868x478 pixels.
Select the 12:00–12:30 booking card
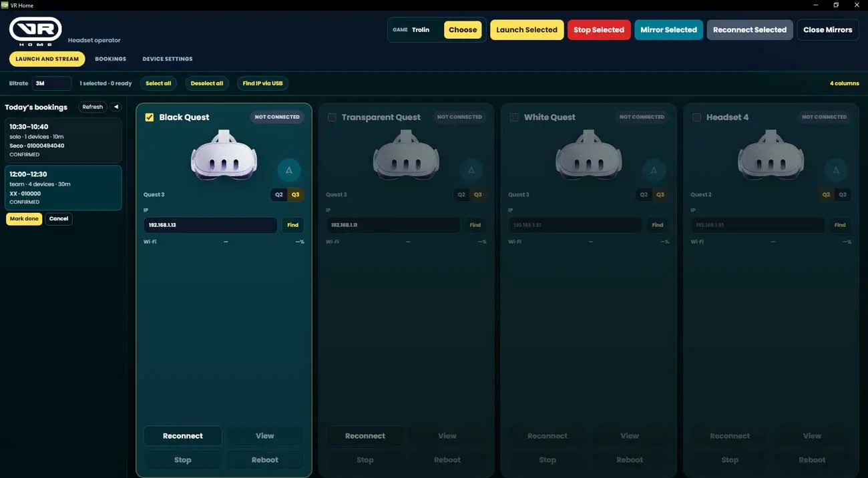tap(63, 188)
